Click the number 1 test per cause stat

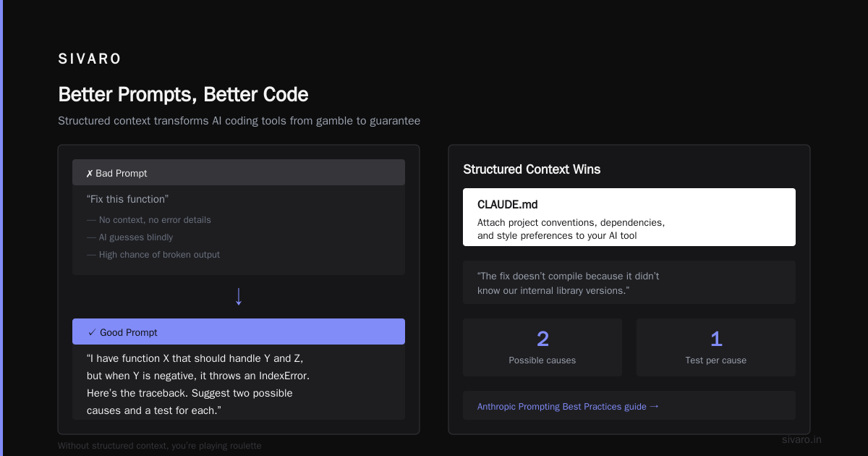pyautogui.click(x=716, y=347)
